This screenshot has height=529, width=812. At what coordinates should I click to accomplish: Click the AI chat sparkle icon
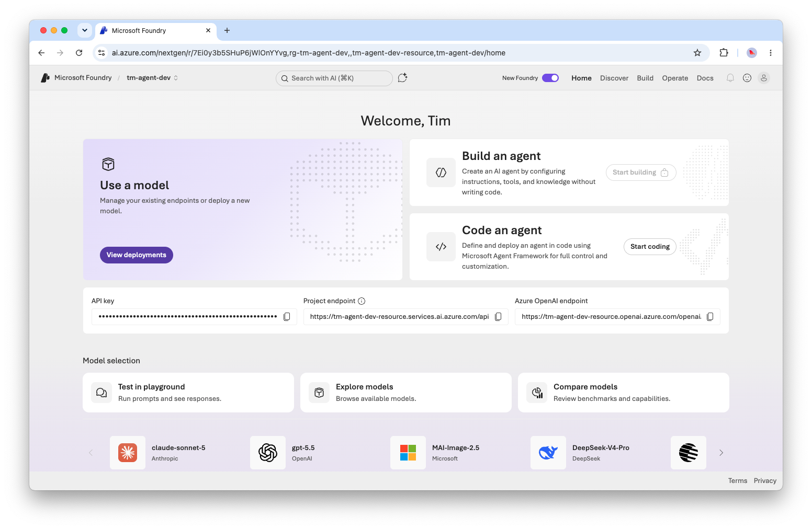402,78
